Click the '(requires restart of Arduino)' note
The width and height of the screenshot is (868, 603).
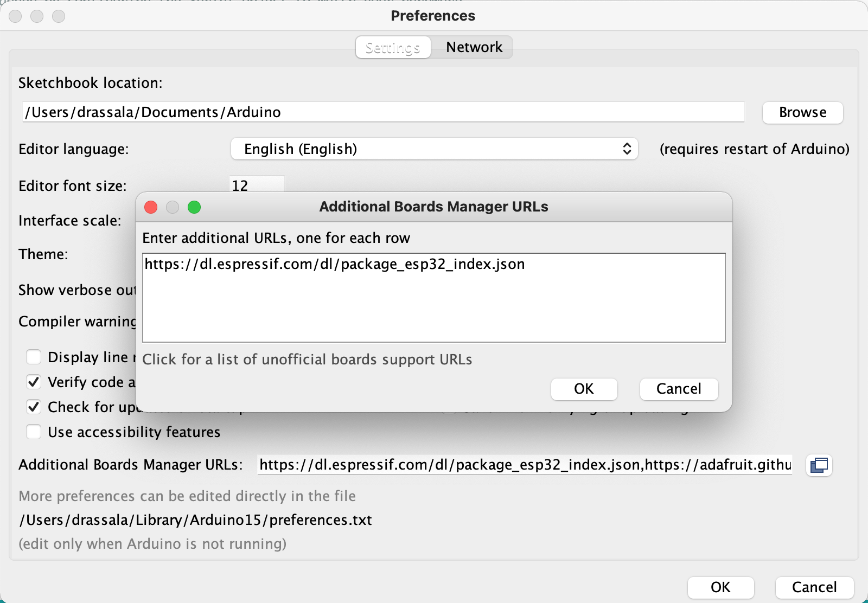pos(755,149)
